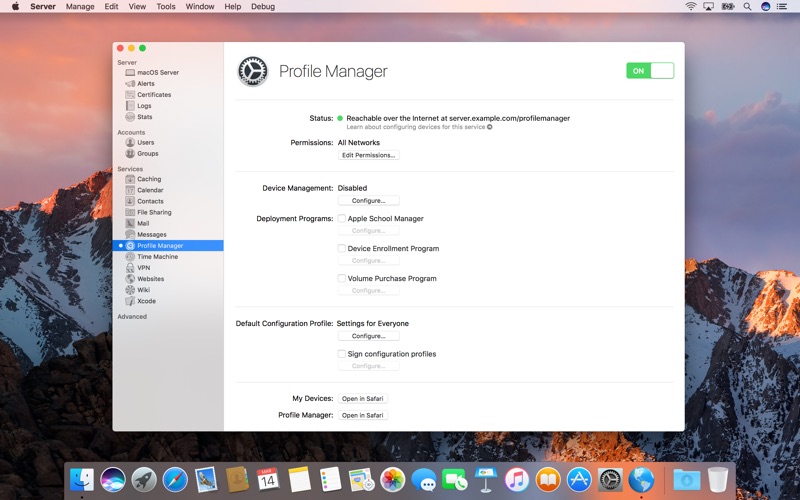Screen dimensions: 800x500
Task: Open Contacts service icon in sidebar
Action: (130, 202)
